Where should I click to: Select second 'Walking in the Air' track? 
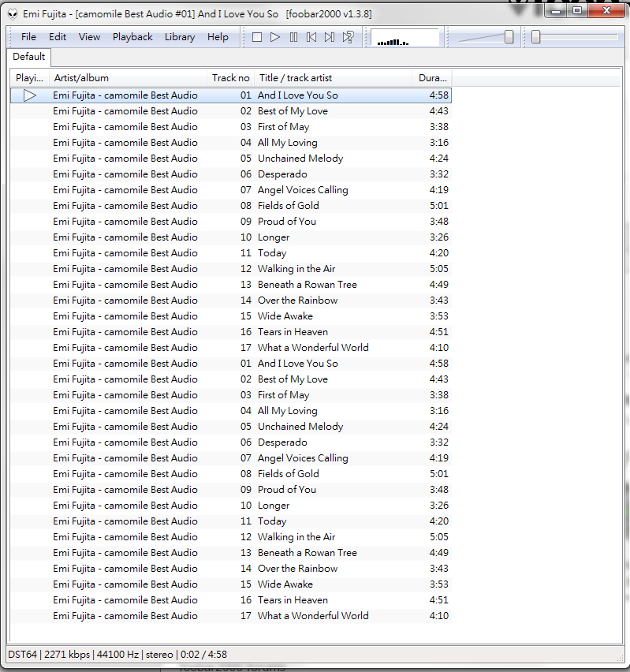coord(231,537)
